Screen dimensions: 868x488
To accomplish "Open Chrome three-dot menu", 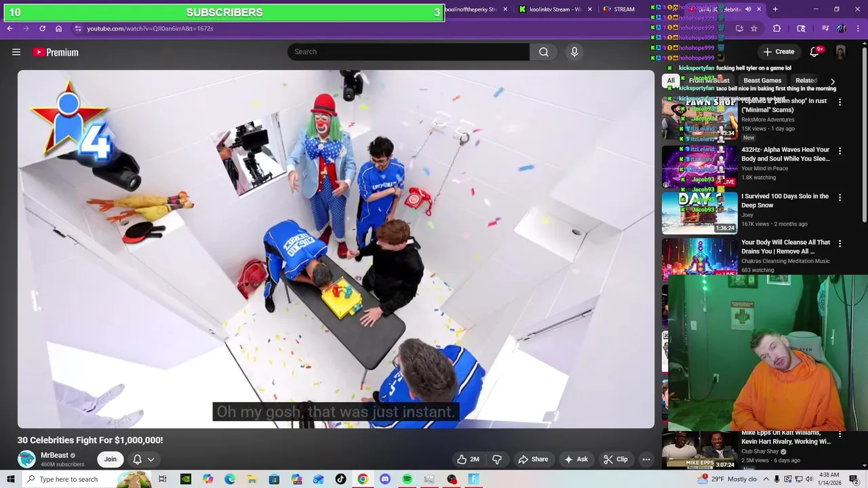I will pyautogui.click(x=859, y=28).
